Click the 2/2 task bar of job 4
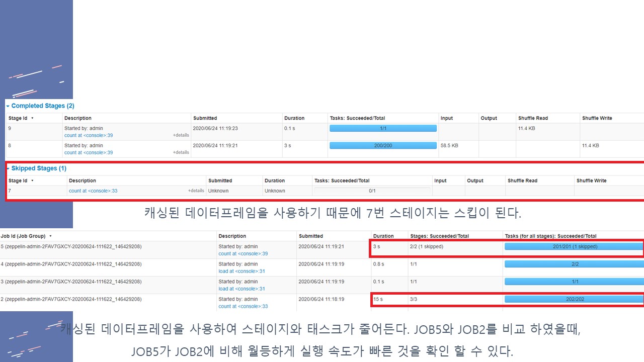 click(574, 264)
